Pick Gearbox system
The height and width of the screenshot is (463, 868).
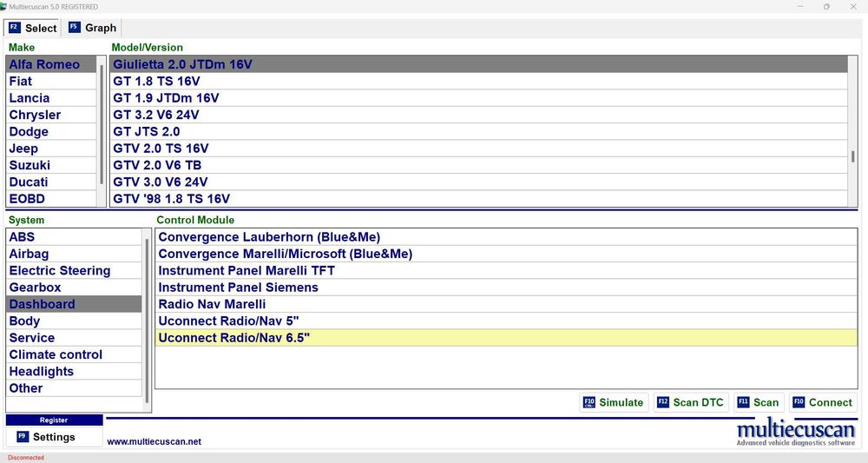click(74, 288)
